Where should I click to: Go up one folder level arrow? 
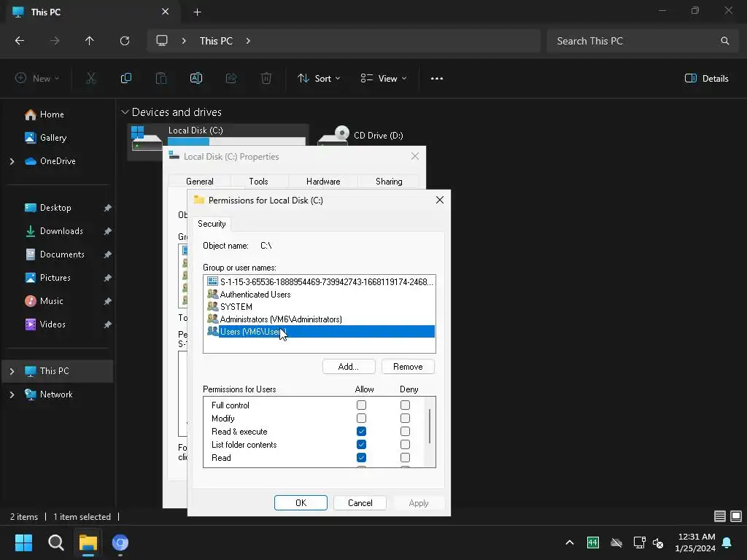(x=89, y=41)
